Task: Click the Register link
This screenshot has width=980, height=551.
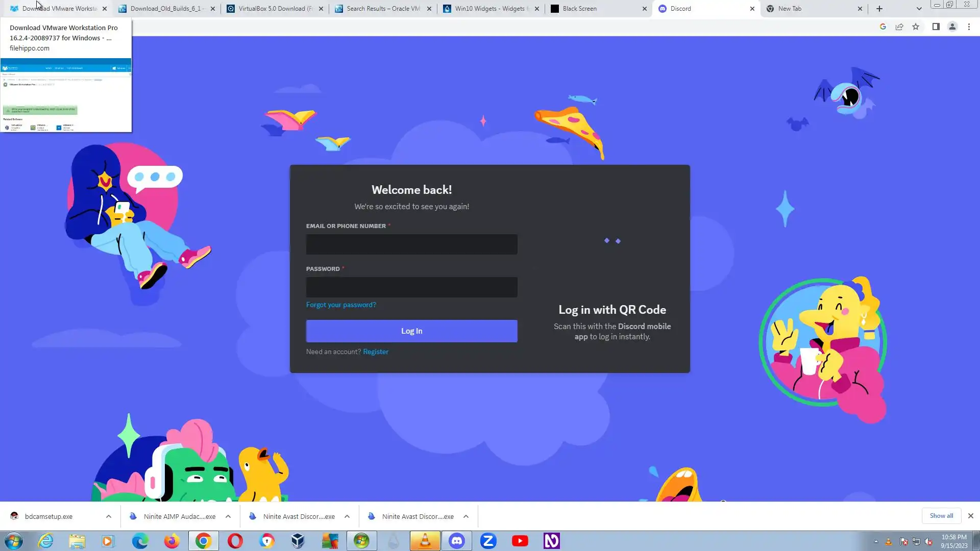Action: [376, 352]
